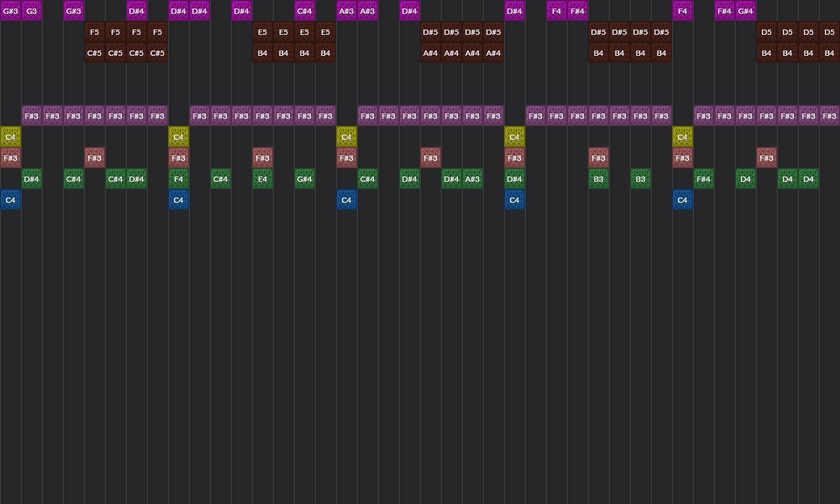
Task: Click the first B4 note under the E5 group
Action: coord(262,53)
